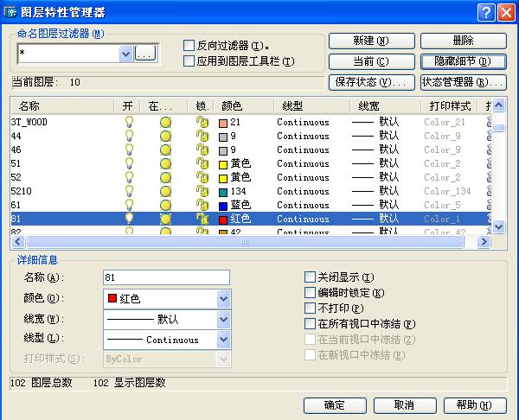Lock layer 61 with its padlock icon
The height and width of the screenshot is (420, 519).
[202, 205]
